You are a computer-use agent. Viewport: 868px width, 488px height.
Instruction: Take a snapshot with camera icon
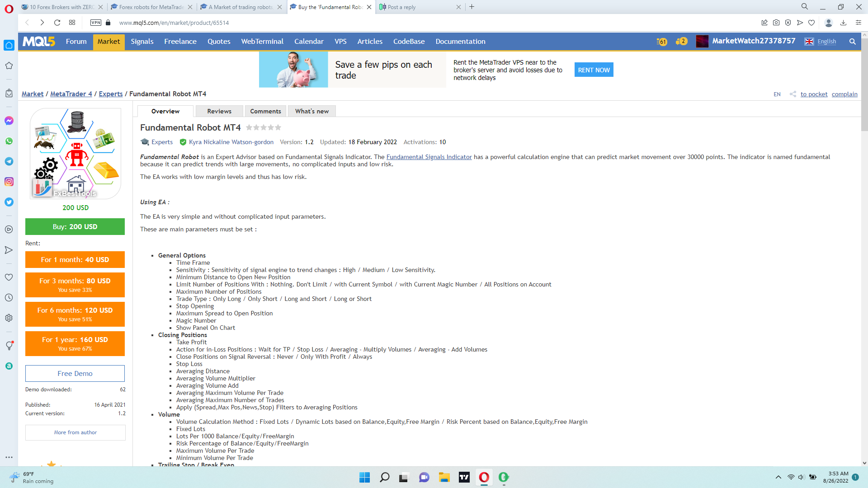click(x=776, y=23)
